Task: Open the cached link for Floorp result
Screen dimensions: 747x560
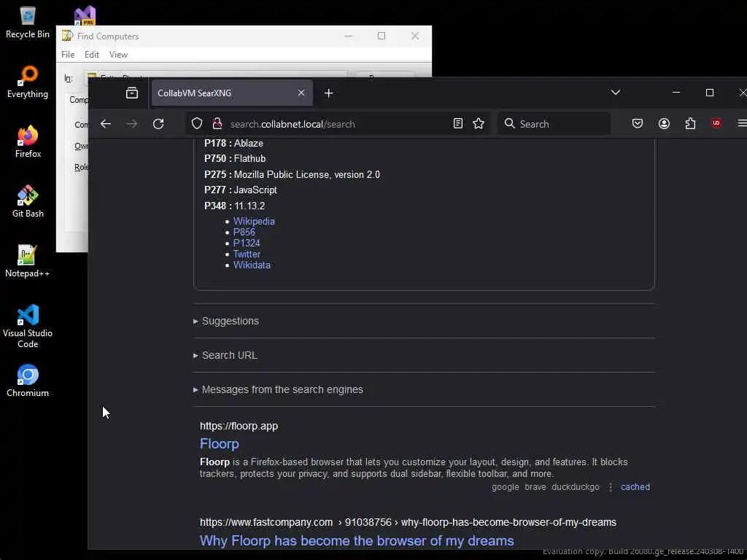Action: (635, 486)
